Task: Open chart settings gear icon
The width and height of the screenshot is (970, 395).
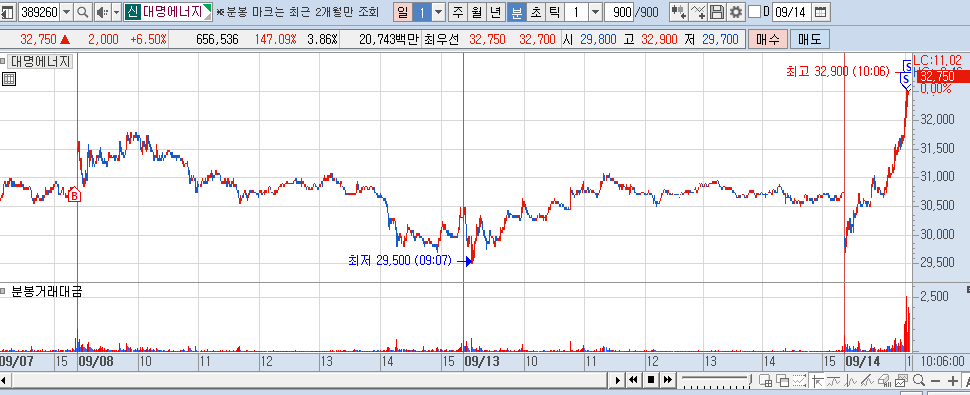Action: 736,12
